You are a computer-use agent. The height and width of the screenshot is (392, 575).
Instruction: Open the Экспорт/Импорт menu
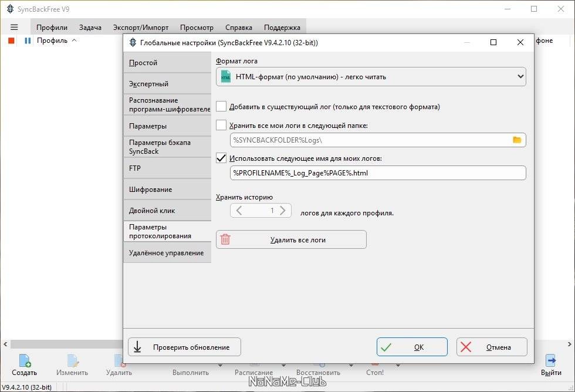(140, 27)
